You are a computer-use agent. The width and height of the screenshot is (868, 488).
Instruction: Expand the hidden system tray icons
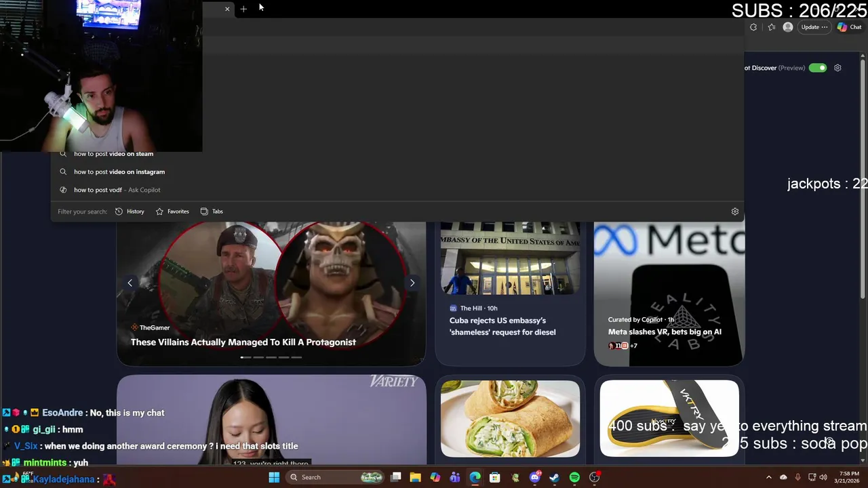click(x=768, y=477)
